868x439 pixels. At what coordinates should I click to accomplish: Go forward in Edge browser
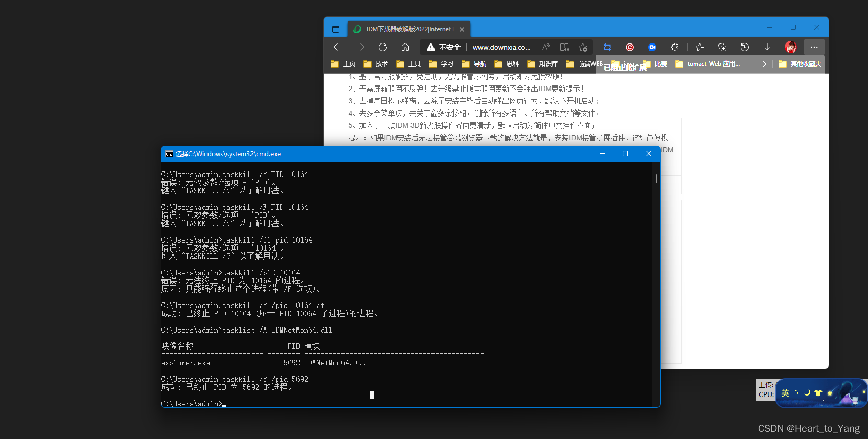click(x=360, y=47)
